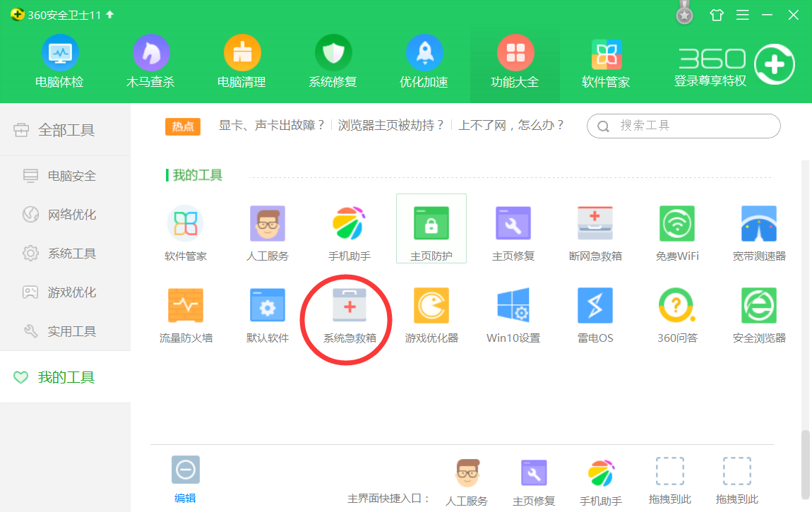
Task: Click 登录尊享特权 login text
Action: pyautogui.click(x=710, y=81)
